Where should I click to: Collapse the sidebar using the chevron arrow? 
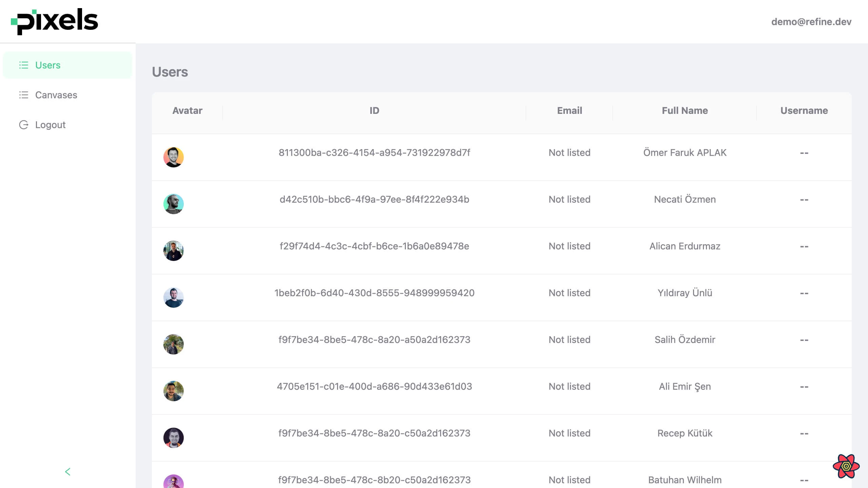click(67, 471)
